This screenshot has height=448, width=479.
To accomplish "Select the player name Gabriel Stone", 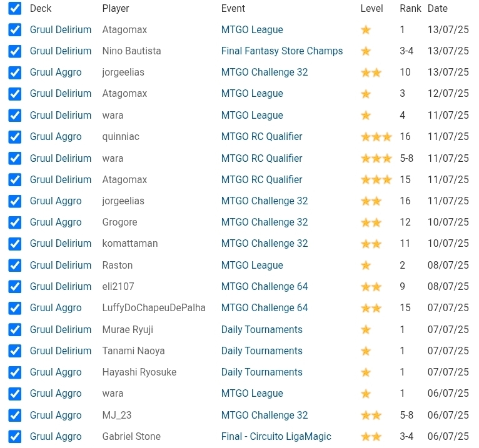I will (x=131, y=437).
